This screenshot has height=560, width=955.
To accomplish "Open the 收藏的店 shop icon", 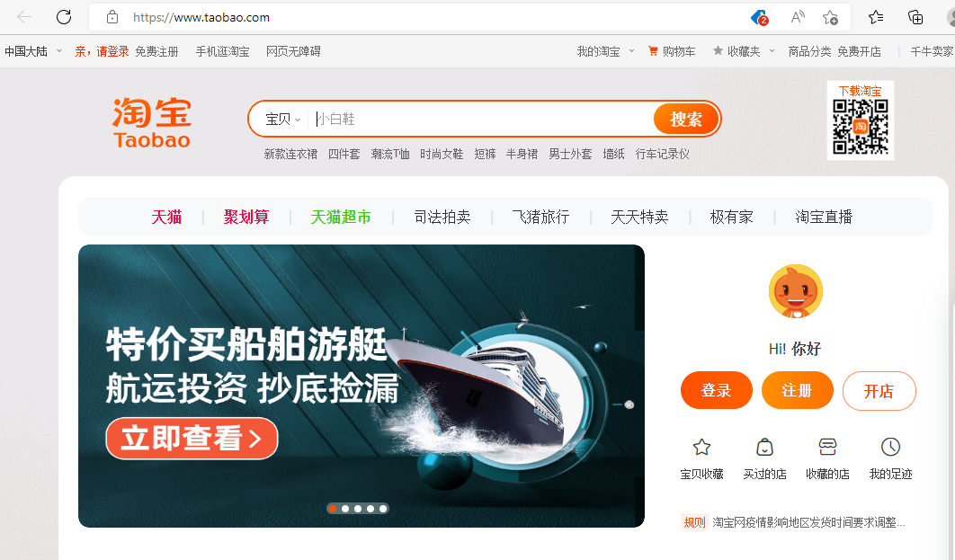I will 827,448.
